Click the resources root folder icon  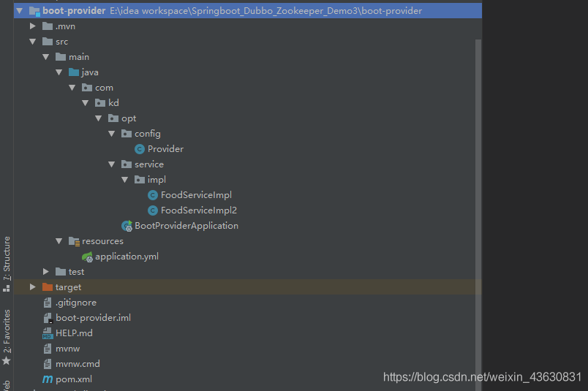point(75,241)
